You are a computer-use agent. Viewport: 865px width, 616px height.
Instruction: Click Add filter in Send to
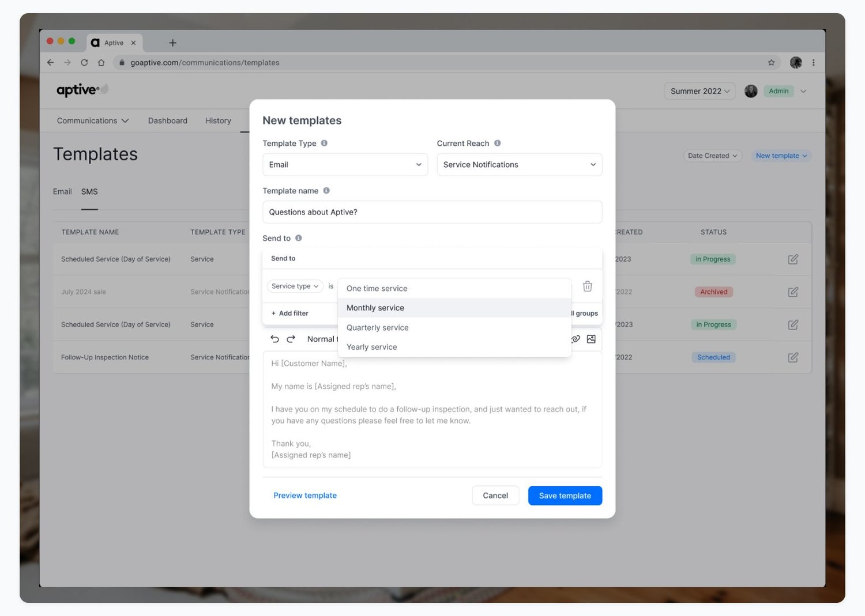[289, 313]
